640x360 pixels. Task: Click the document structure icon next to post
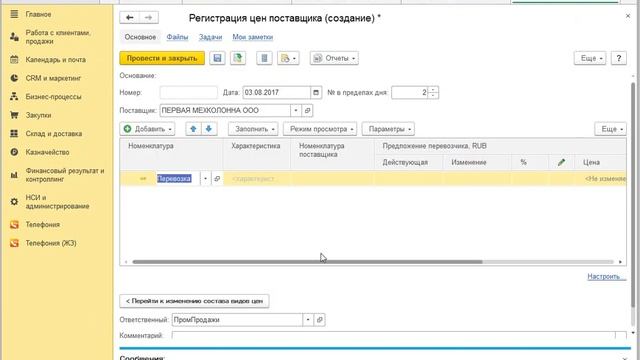[x=264, y=58]
